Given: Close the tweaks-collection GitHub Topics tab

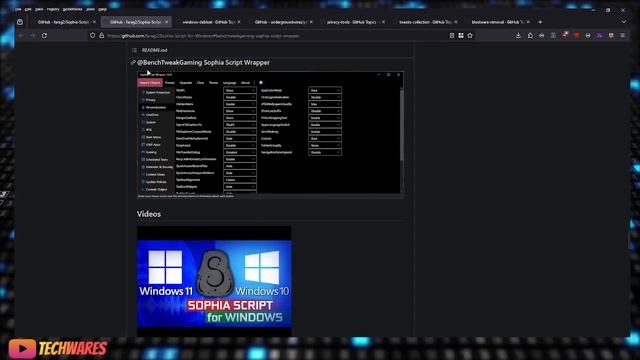Looking at the screenshot, I should coord(456,22).
